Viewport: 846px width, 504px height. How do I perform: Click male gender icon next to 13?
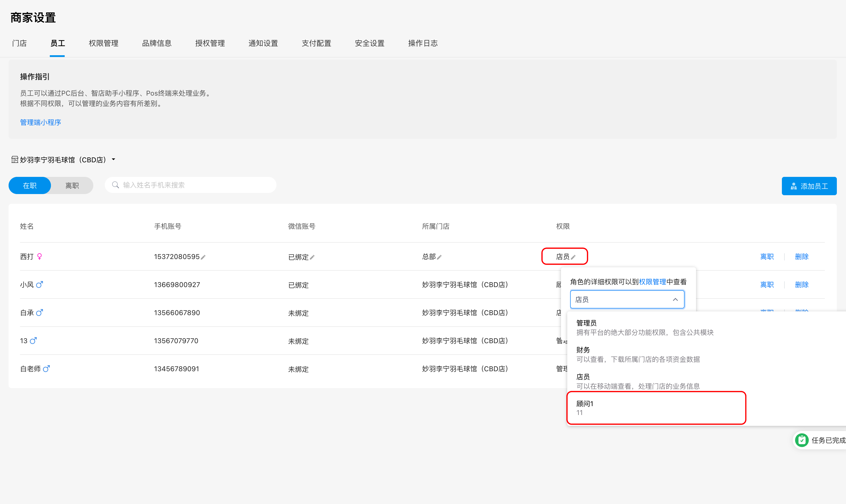(33, 340)
